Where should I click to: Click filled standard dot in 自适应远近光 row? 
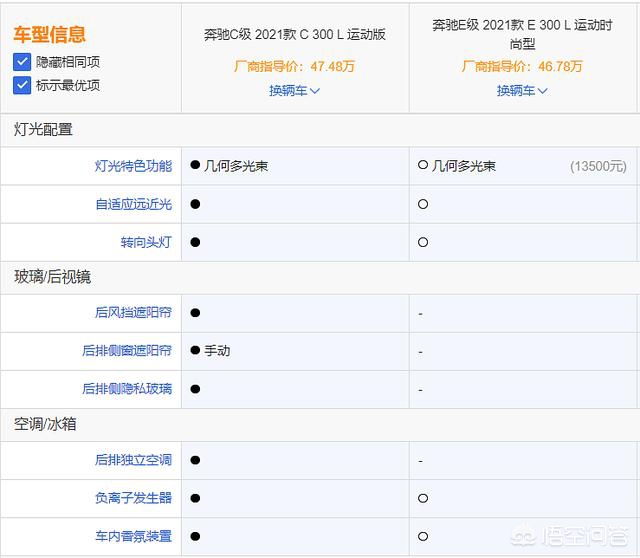tap(195, 204)
